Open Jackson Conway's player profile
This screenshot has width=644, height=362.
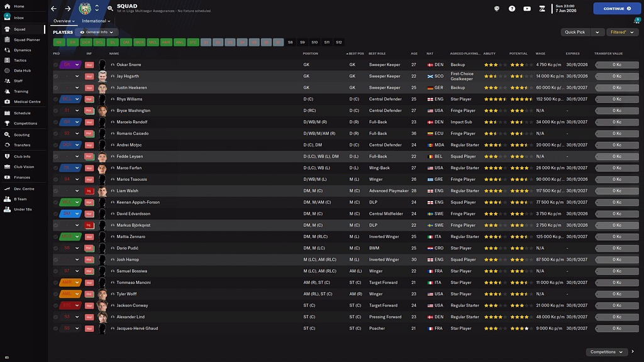tap(132, 305)
